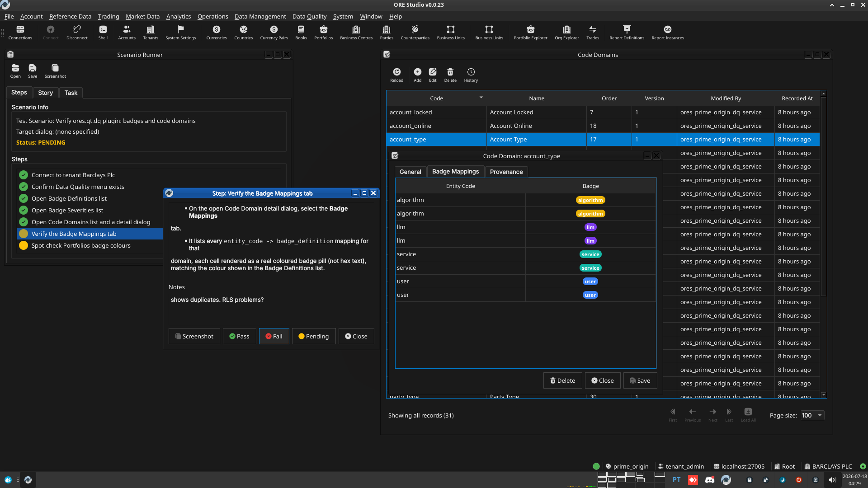This screenshot has height=488, width=868.
Task: Close the step verification dialog
Action: tap(356, 336)
